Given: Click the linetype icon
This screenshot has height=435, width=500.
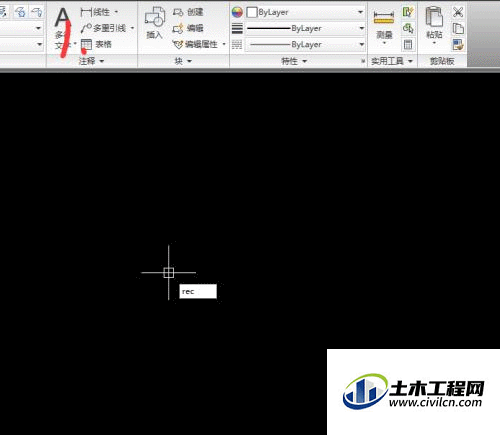Looking at the screenshot, I should (237, 44).
